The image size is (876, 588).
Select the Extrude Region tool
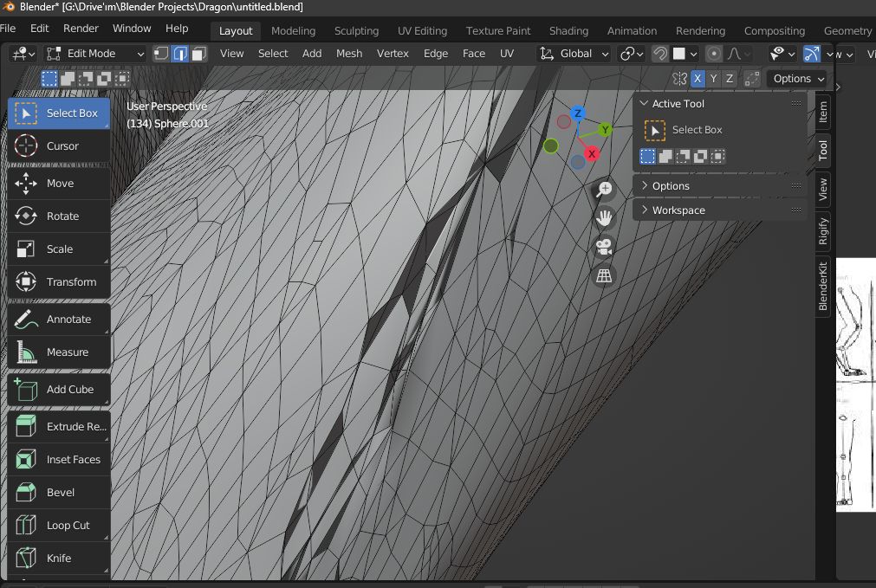[x=59, y=427]
